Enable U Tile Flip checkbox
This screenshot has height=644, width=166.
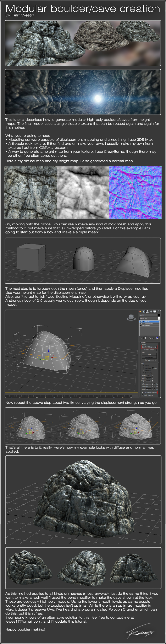(x=155, y=384)
